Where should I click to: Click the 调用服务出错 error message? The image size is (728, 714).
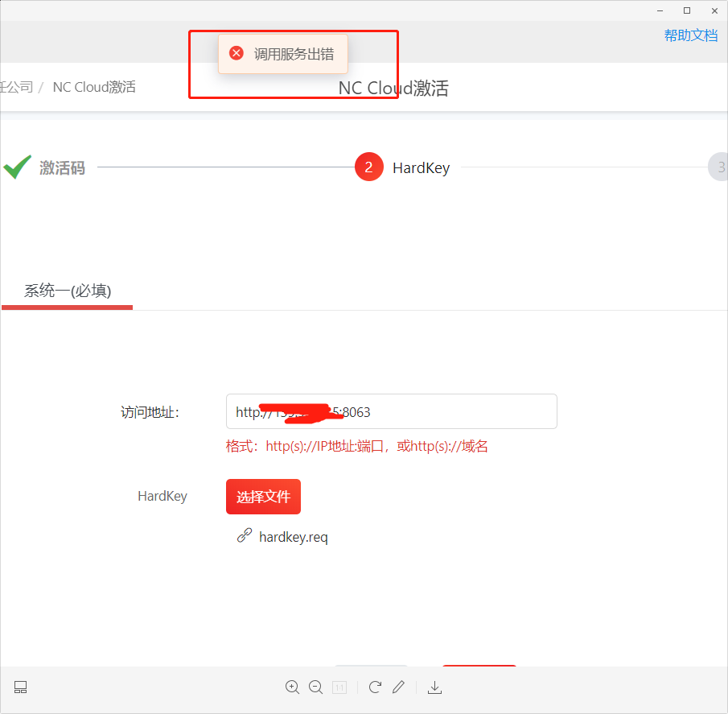pos(294,54)
